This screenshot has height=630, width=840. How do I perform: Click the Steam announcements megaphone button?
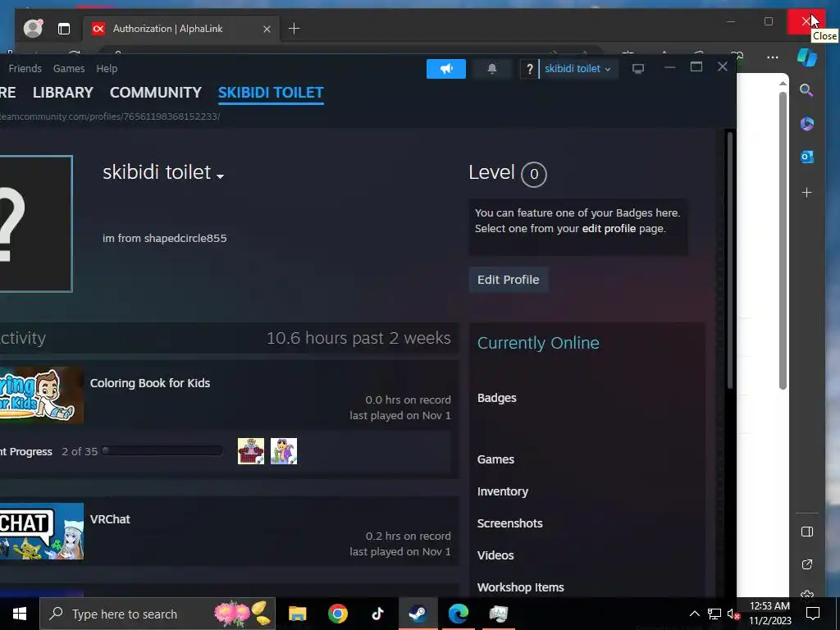[x=445, y=69]
